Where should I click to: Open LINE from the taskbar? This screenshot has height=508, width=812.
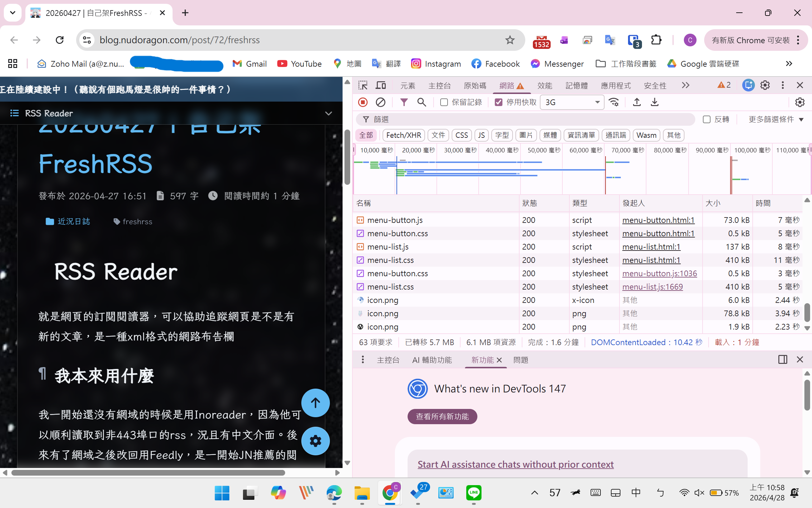click(474, 493)
